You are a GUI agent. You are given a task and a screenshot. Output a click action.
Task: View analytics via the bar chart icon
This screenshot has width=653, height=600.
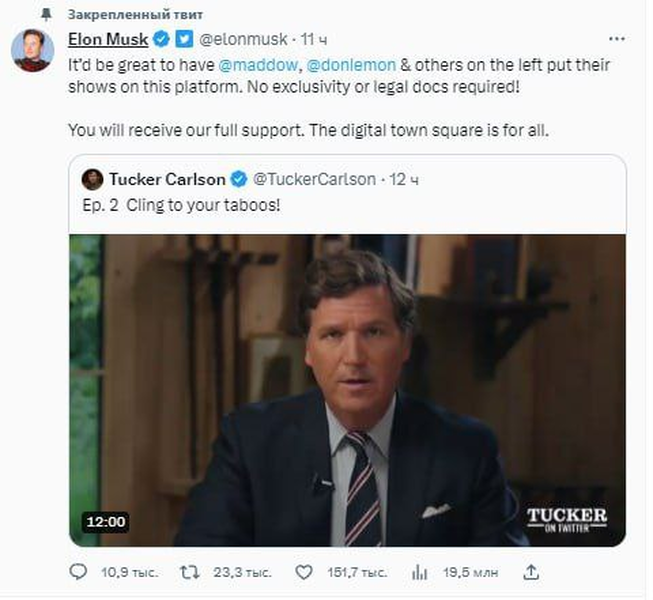[419, 573]
